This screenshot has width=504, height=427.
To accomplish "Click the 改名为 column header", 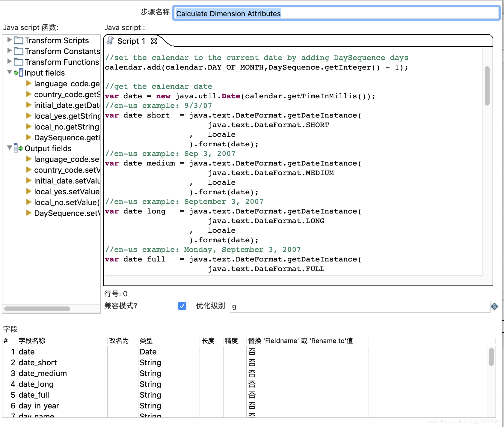I will (x=123, y=341).
